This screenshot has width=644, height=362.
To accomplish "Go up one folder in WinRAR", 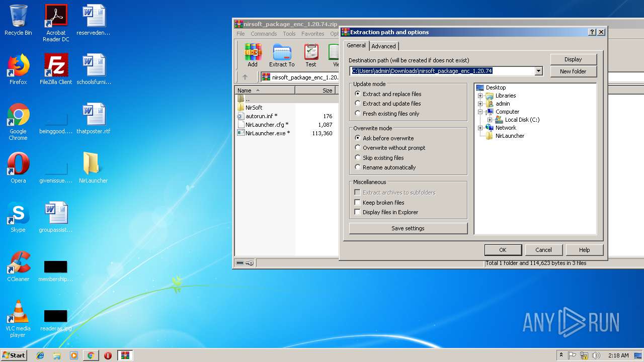I will tap(245, 77).
